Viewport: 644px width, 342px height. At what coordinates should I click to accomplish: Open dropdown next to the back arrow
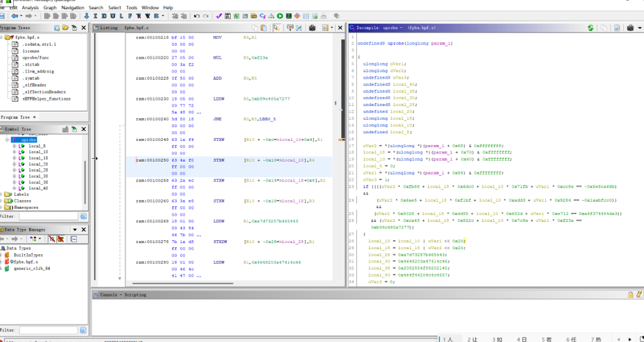[21, 16]
